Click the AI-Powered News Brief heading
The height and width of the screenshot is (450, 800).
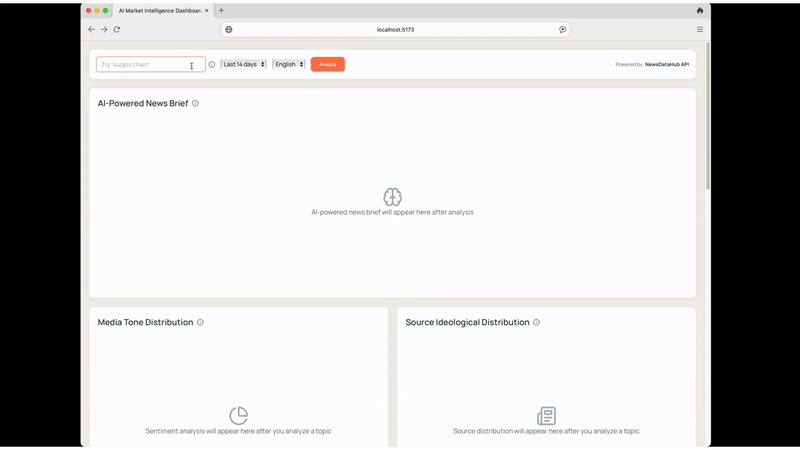[x=143, y=103]
